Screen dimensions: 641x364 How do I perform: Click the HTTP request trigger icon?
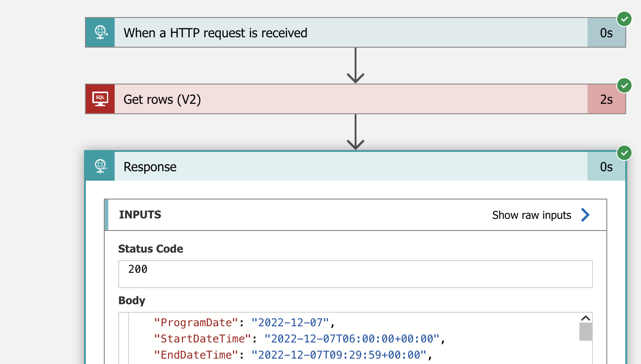pyautogui.click(x=100, y=32)
